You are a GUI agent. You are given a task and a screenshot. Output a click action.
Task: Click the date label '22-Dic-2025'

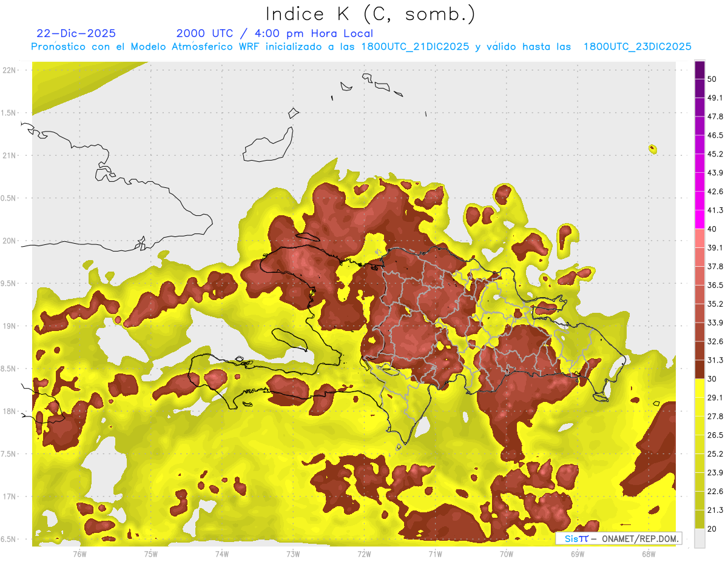(x=76, y=33)
